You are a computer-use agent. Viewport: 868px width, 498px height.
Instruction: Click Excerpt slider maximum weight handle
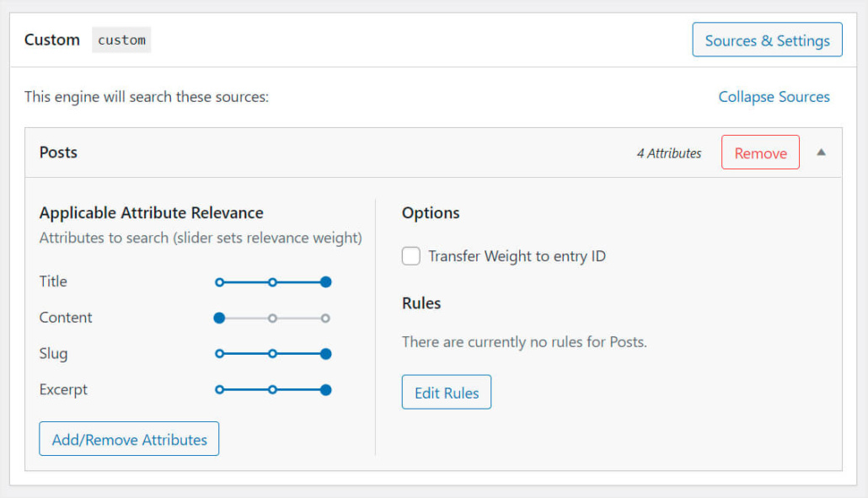pos(326,390)
